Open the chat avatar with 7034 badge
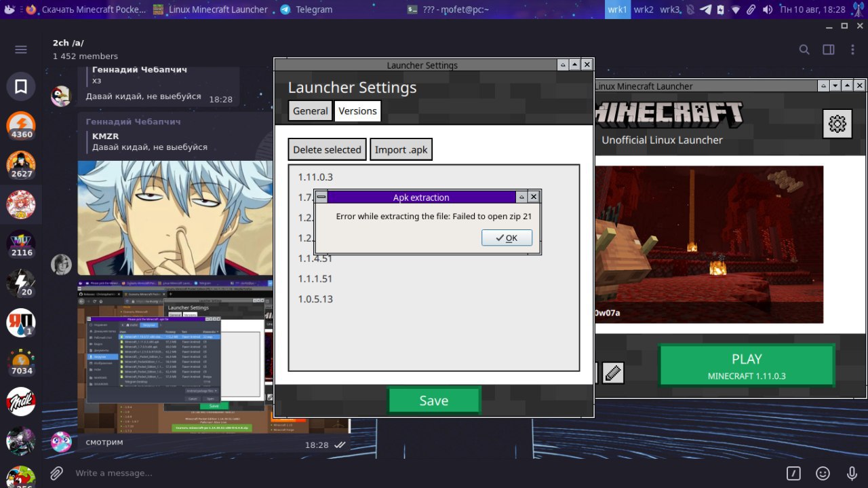868x488 pixels. [21, 362]
